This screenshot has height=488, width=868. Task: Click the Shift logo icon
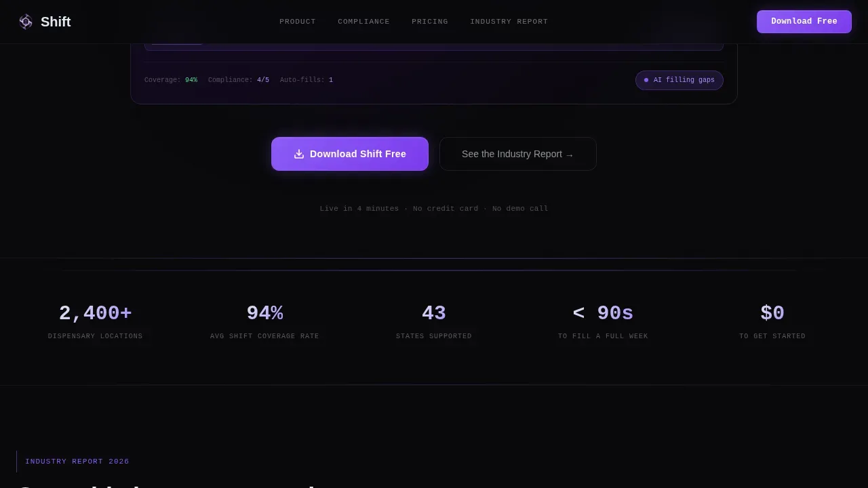(26, 22)
